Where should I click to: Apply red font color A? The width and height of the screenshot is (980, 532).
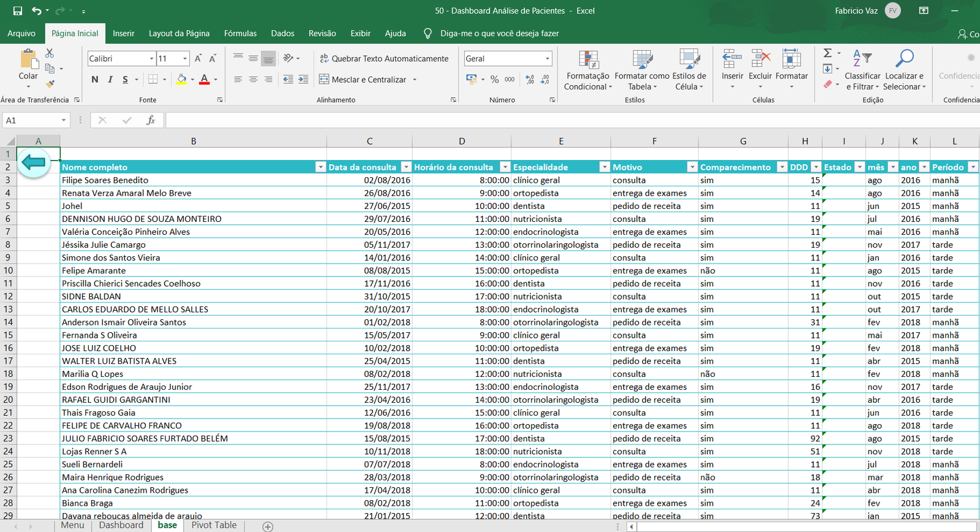coord(205,79)
